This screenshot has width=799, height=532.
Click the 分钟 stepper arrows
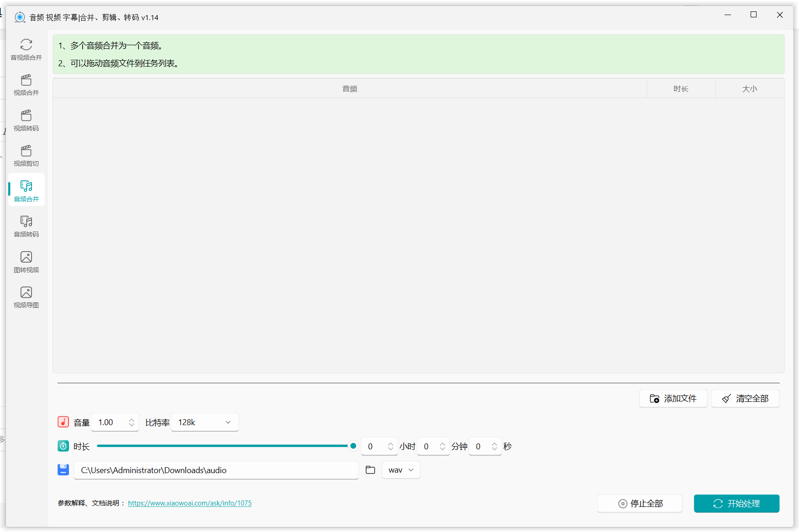pyautogui.click(x=442, y=446)
